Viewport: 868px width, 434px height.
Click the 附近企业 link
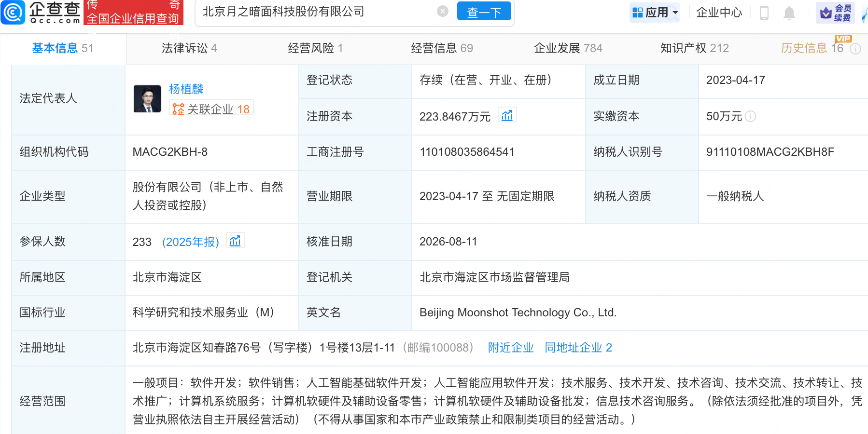click(x=511, y=348)
